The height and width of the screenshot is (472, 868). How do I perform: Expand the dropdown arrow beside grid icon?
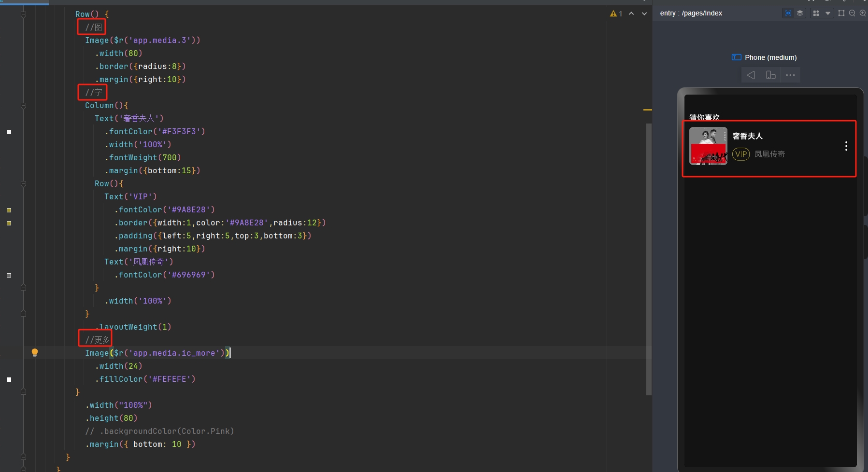click(x=828, y=14)
